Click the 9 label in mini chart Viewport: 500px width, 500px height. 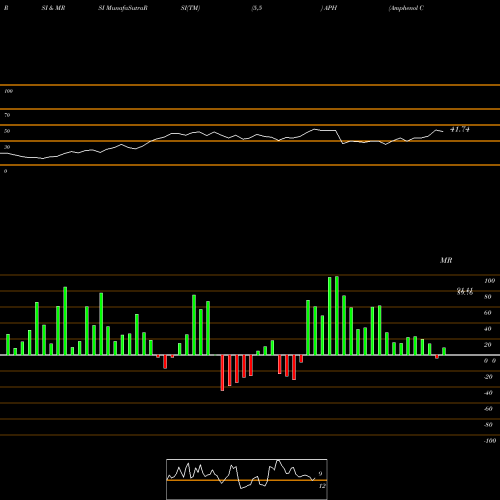tap(320, 474)
